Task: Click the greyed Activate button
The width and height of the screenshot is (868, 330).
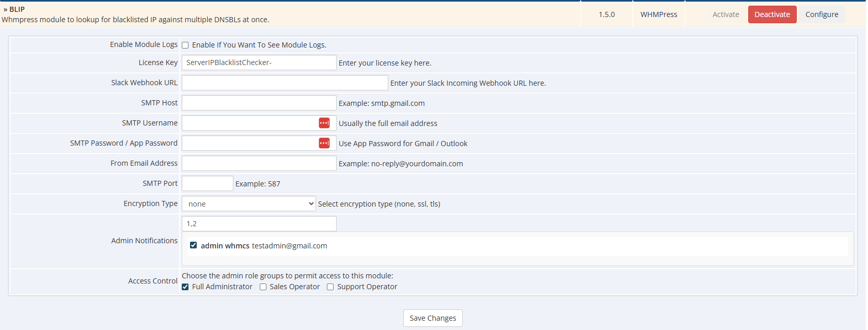Action: [x=725, y=14]
